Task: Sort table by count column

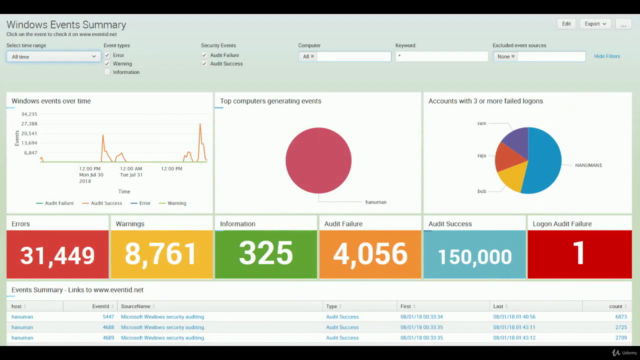Action: (618, 306)
